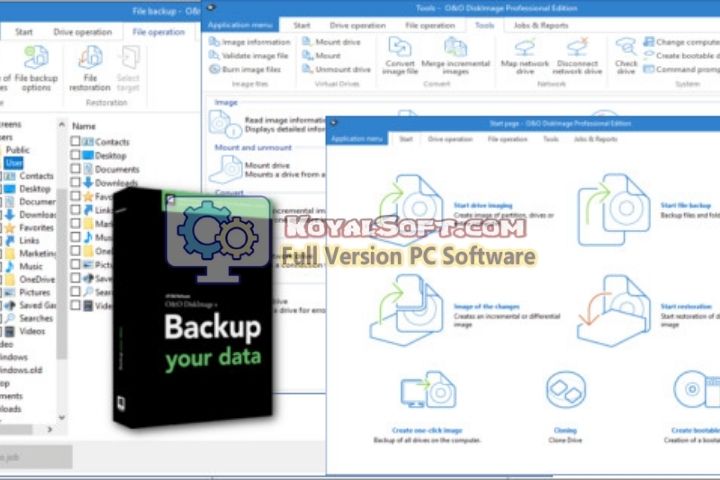Click the Image of the changes link
720x480 pixels.
point(487,306)
